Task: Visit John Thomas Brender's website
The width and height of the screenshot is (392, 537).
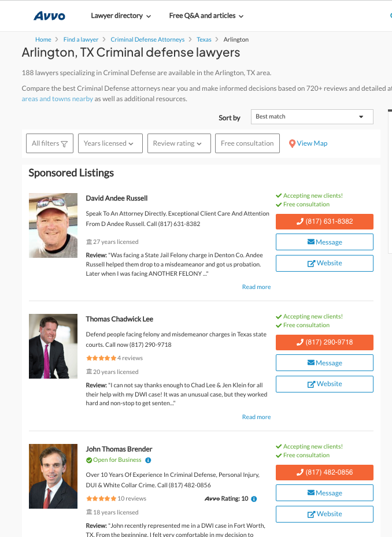Action: (x=324, y=514)
